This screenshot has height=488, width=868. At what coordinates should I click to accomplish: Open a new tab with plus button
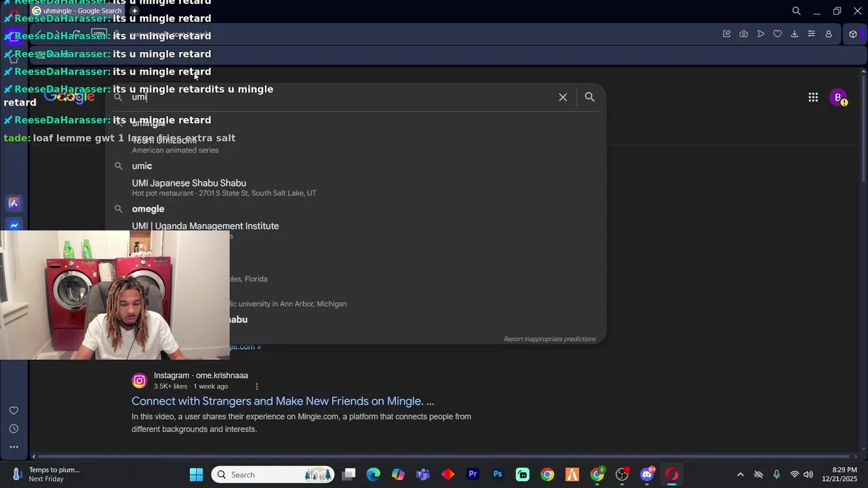[x=134, y=11]
